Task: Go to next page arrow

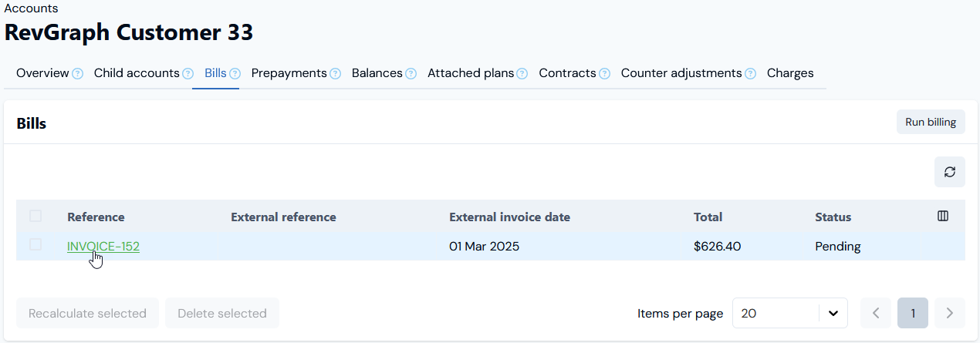Action: click(x=949, y=313)
